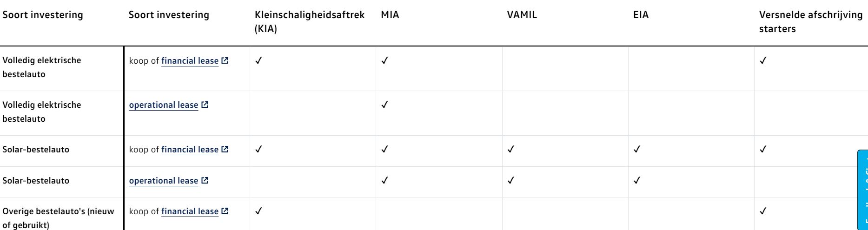The width and height of the screenshot is (868, 230).
Task: Select the Overige bestelauto's (nieuw of gebruikt) row label
Action: click(x=58, y=218)
